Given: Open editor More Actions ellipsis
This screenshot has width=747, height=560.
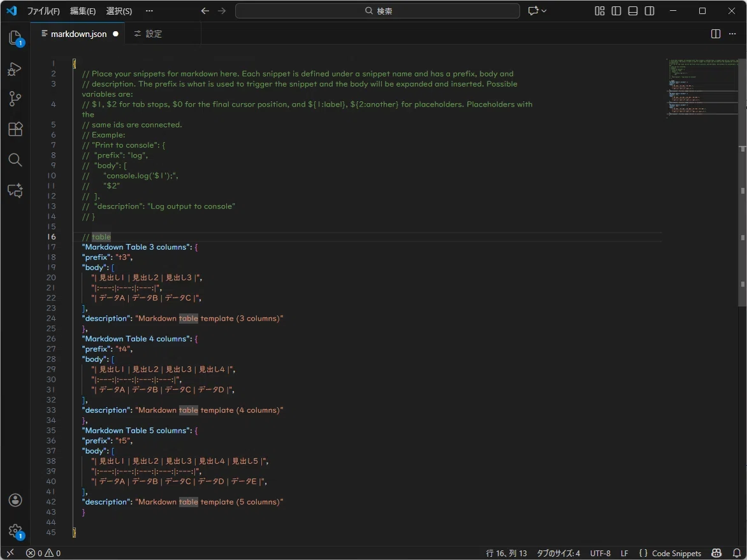Looking at the screenshot, I should click(x=732, y=33).
